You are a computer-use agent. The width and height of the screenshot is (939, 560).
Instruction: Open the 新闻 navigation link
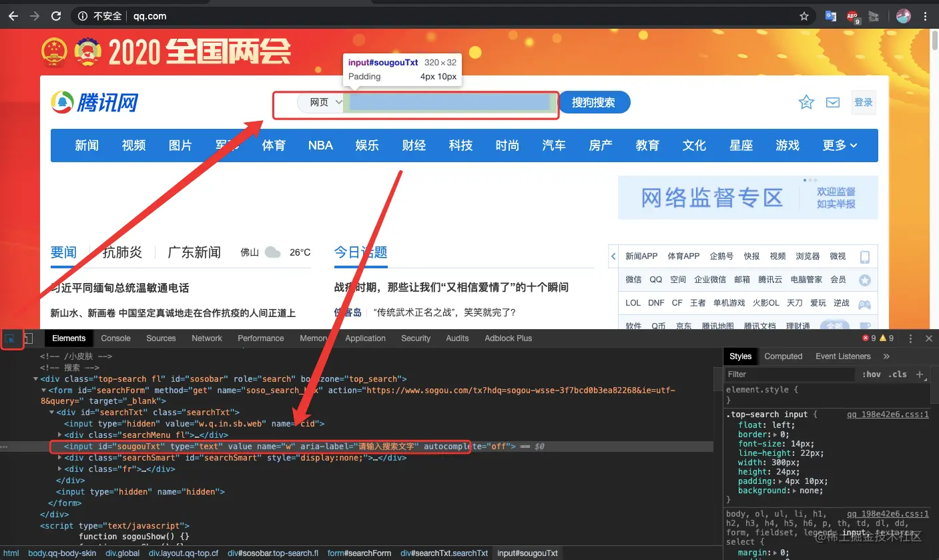click(87, 146)
